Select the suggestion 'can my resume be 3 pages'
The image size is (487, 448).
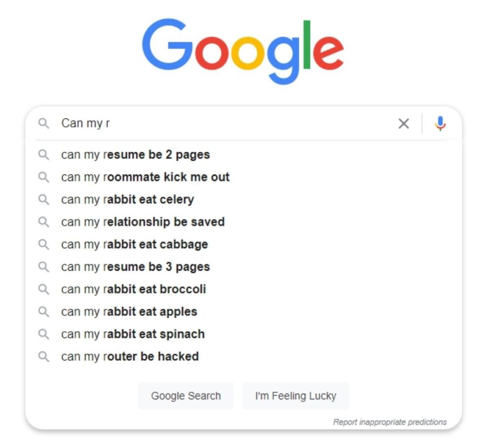point(135,266)
